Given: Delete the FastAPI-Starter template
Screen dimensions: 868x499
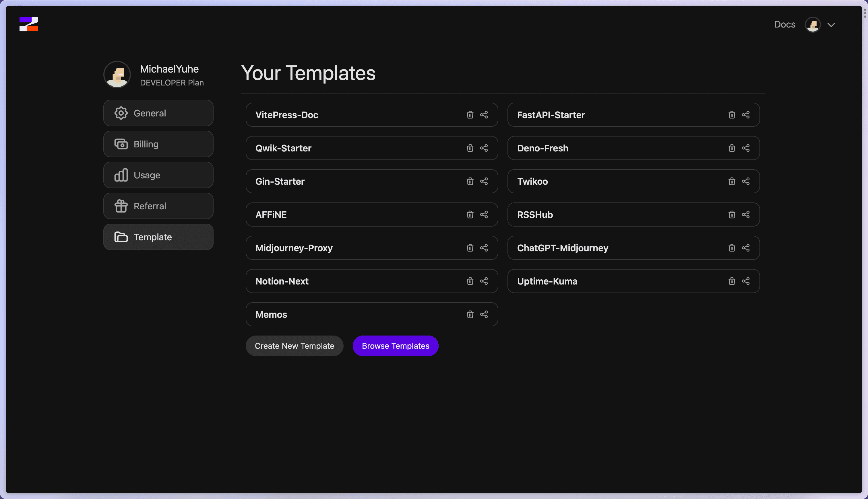Looking at the screenshot, I should [x=731, y=115].
